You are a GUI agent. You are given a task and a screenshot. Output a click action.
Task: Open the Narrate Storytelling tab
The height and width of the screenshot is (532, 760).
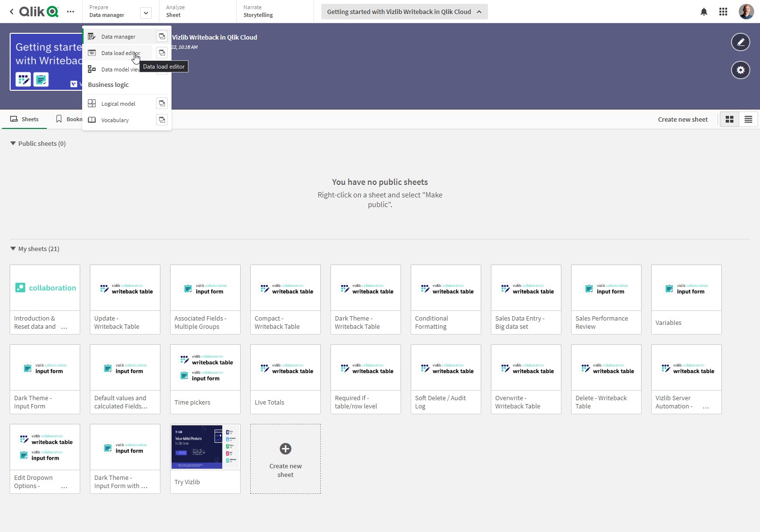(275, 12)
